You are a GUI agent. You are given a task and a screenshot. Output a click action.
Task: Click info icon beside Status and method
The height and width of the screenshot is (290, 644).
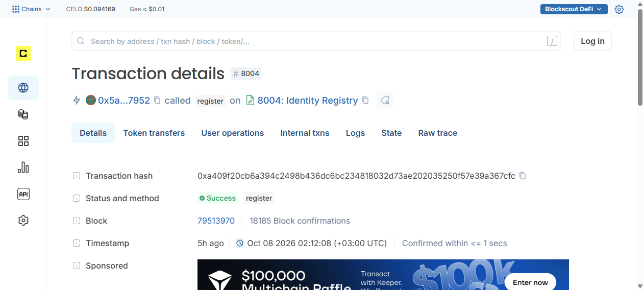click(x=77, y=198)
